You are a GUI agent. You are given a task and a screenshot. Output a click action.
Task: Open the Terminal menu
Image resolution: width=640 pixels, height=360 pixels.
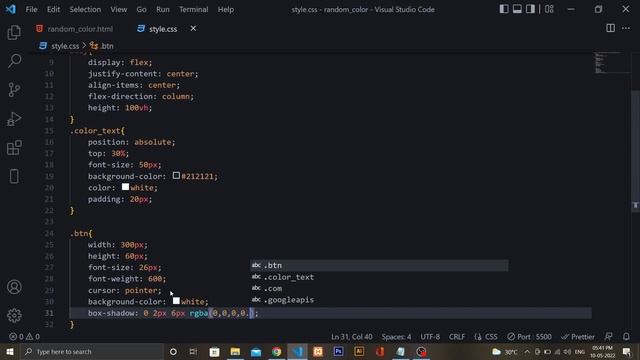pyautogui.click(x=193, y=9)
